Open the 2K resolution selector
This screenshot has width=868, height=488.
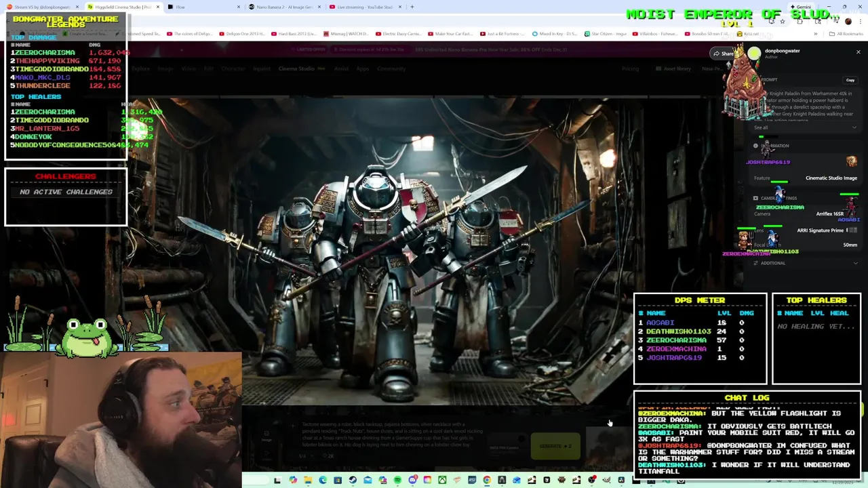coord(328,455)
